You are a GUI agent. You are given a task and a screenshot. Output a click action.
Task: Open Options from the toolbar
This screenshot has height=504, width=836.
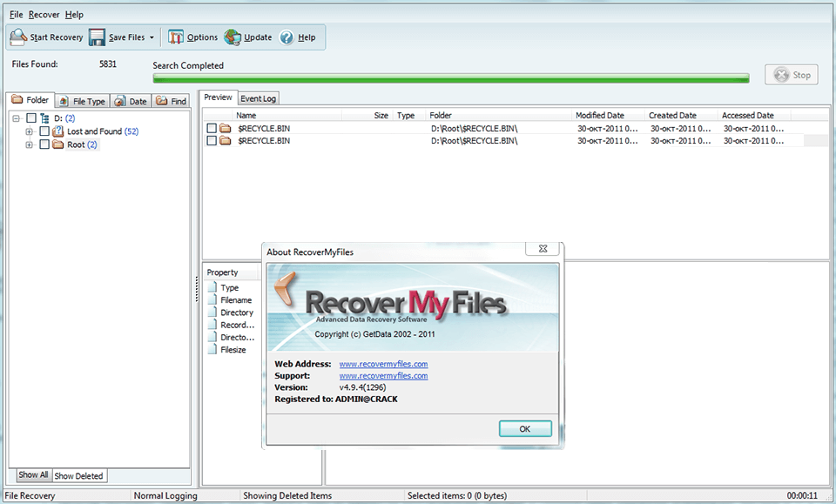tap(176, 37)
